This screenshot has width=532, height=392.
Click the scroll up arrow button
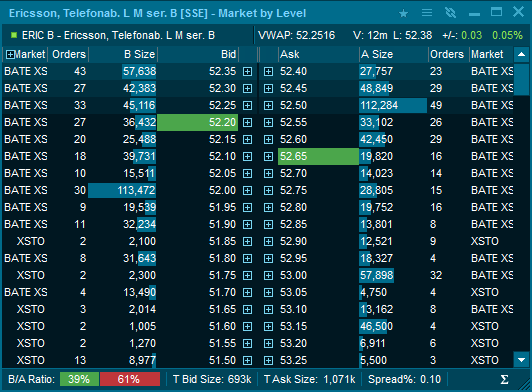coord(521,54)
